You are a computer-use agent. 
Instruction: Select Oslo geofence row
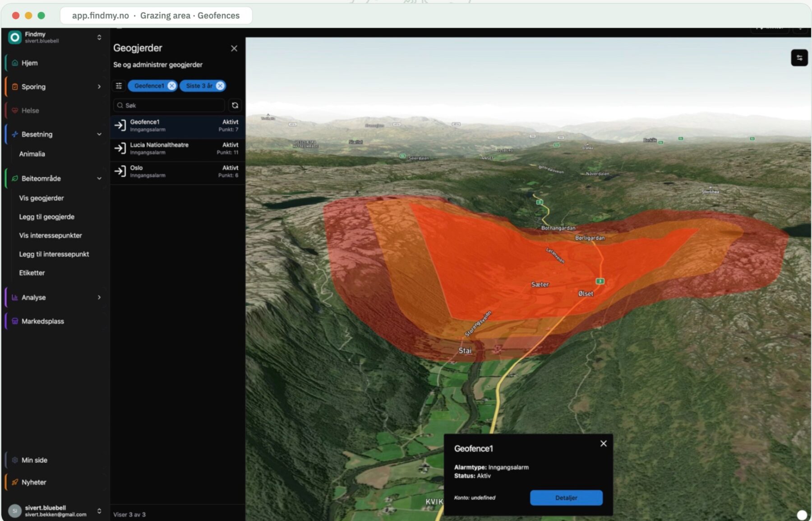[x=178, y=172]
